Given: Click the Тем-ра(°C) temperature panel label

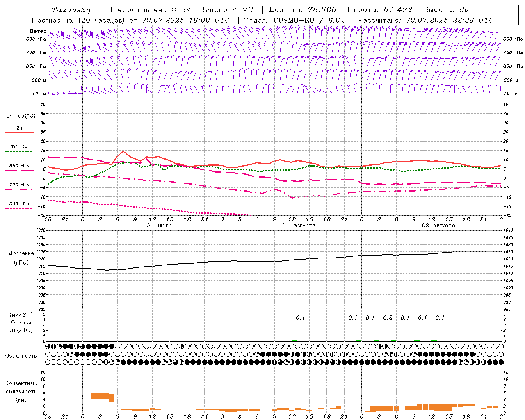Looking at the screenshot, I should coord(19,116).
